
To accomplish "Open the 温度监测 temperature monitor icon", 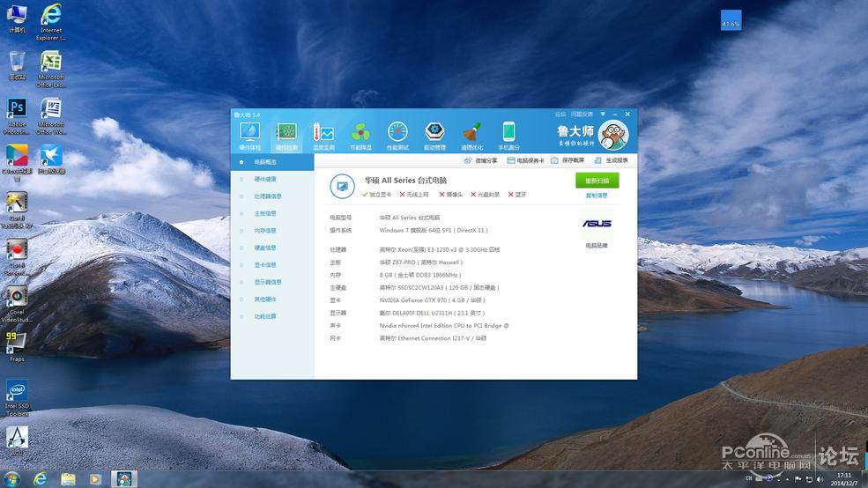I will point(323,137).
